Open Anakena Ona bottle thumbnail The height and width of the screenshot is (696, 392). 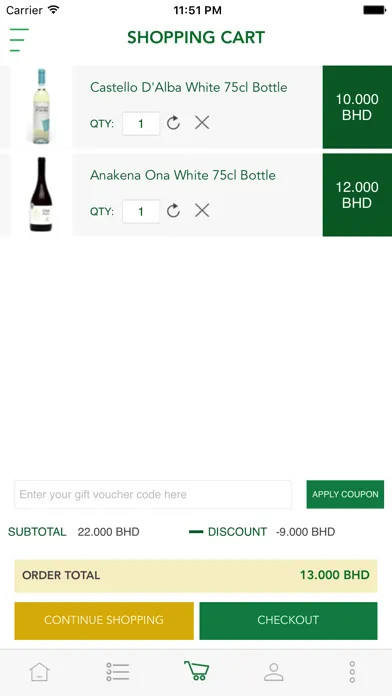click(41, 194)
